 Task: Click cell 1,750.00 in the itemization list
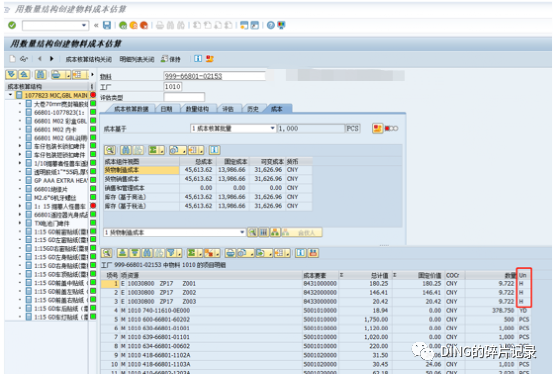point(376,319)
